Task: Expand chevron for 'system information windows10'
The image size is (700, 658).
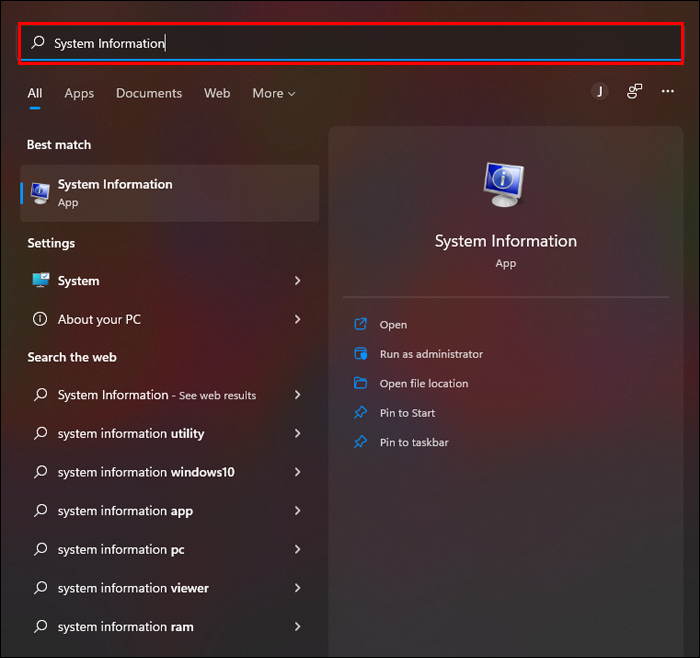Action: pos(297,472)
